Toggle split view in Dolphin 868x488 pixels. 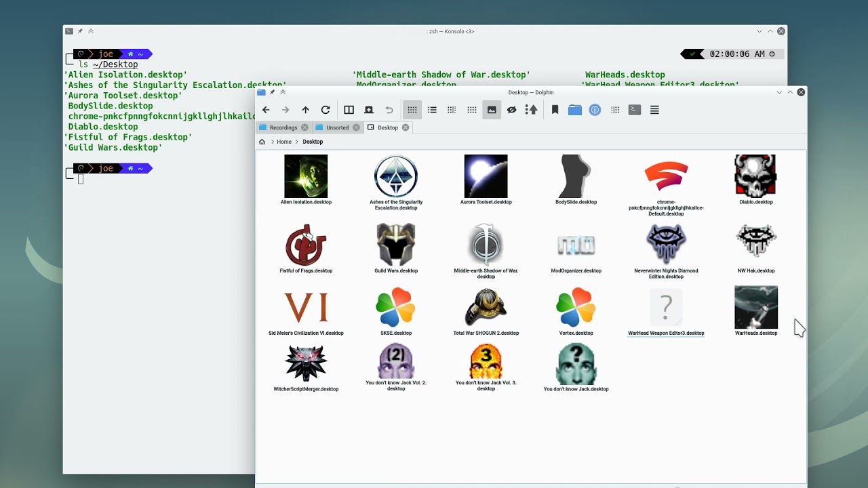coord(349,110)
